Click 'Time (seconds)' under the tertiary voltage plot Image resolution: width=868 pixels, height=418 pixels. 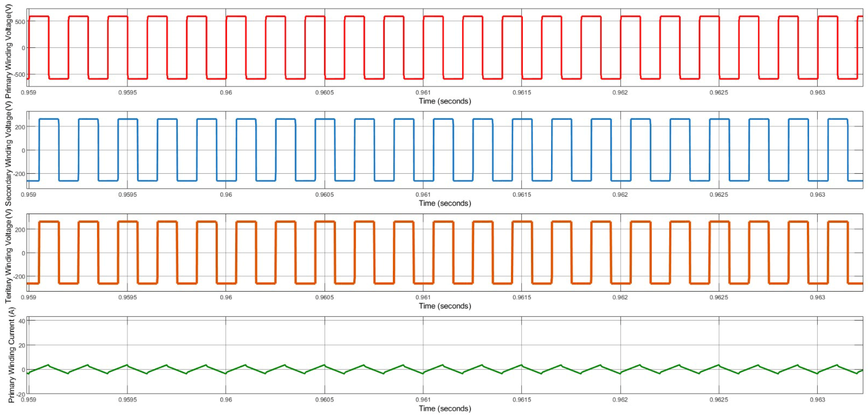(x=445, y=306)
